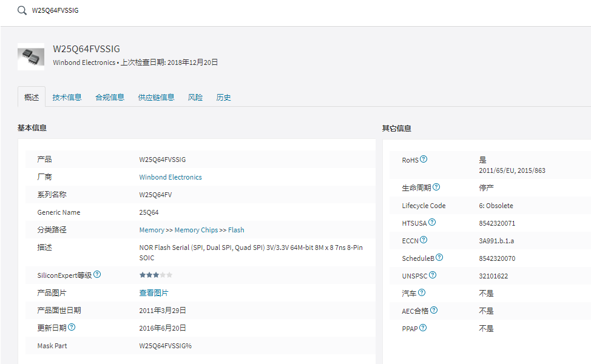Click help icon next to SiliconExpert等级

coord(97,274)
